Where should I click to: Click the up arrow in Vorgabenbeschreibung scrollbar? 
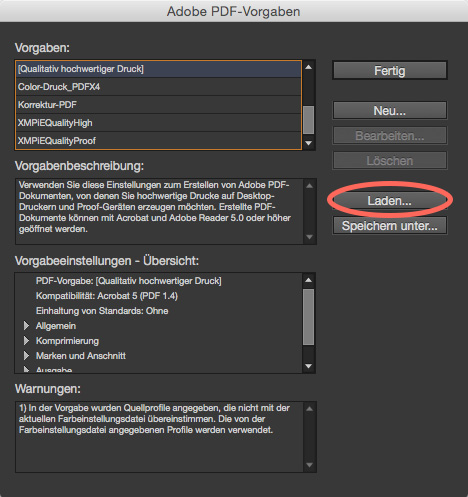pyautogui.click(x=309, y=186)
